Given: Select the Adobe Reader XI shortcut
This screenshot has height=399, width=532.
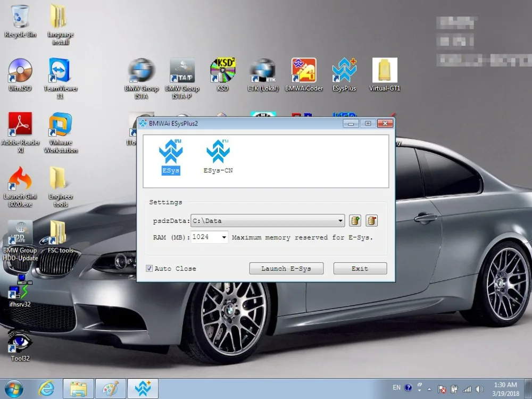Looking at the screenshot, I should [x=20, y=132].
